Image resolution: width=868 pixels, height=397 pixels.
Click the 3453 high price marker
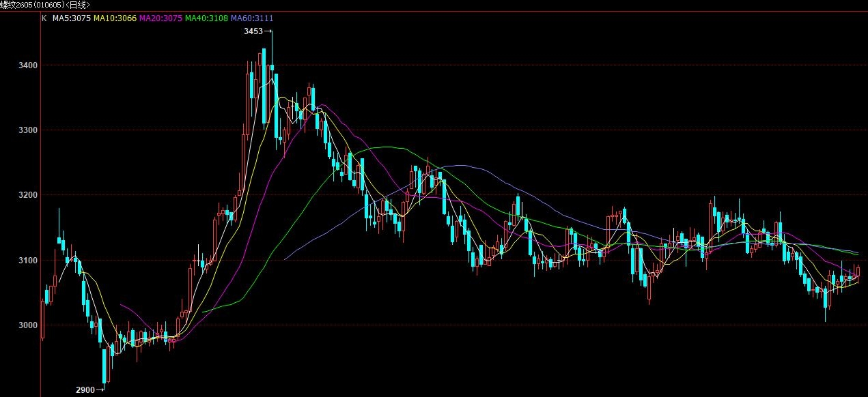pos(253,31)
